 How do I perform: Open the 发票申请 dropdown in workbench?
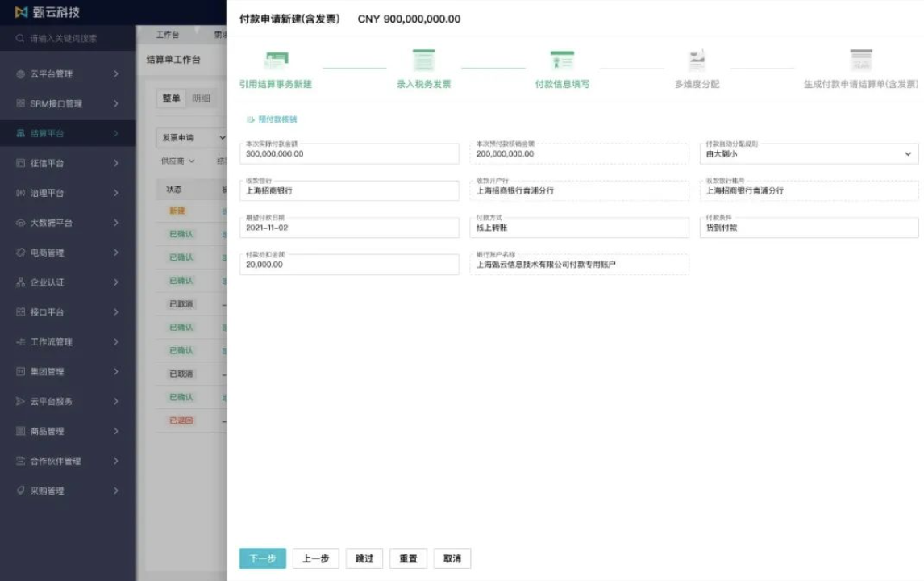click(x=192, y=137)
